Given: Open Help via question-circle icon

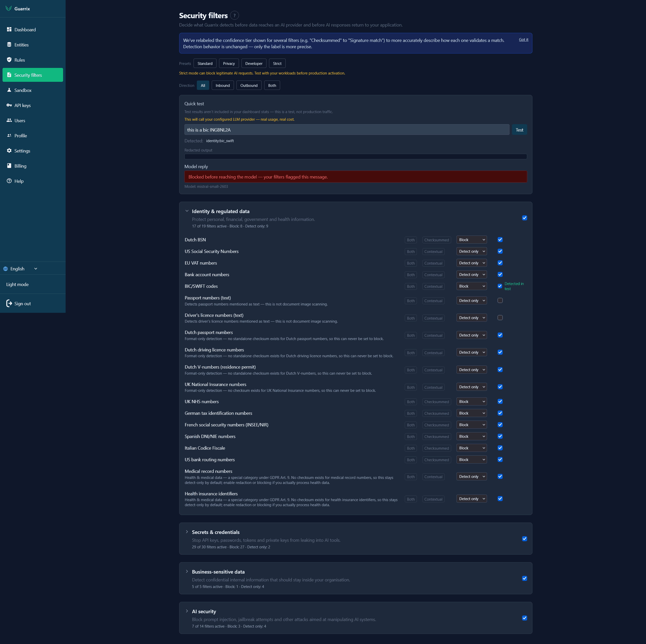Looking at the screenshot, I should pyautogui.click(x=9, y=181).
